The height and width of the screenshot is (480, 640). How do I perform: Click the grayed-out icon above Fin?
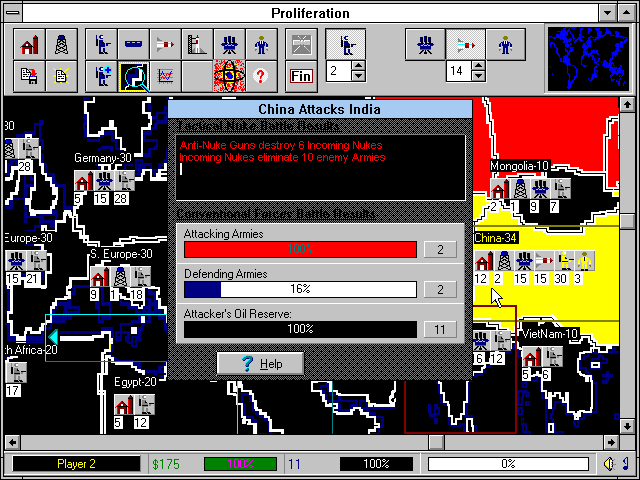(x=301, y=44)
